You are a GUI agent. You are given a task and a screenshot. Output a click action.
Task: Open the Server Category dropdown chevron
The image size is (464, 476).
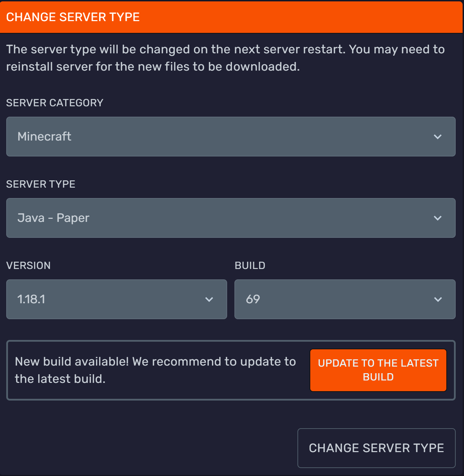(x=438, y=136)
